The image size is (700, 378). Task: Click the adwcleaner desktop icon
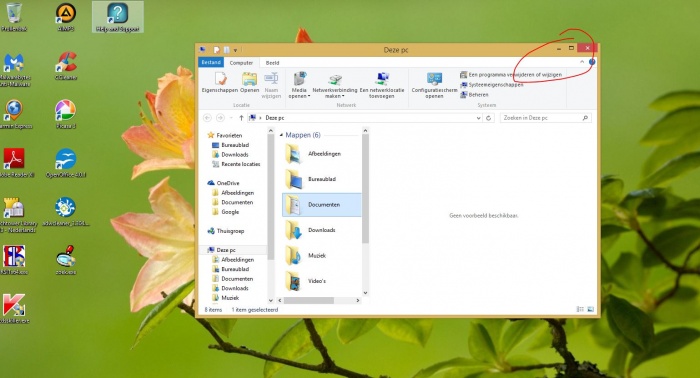[x=66, y=212]
